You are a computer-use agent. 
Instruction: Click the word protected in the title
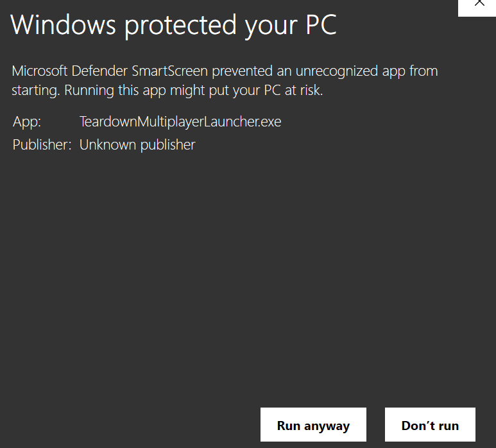180,27
